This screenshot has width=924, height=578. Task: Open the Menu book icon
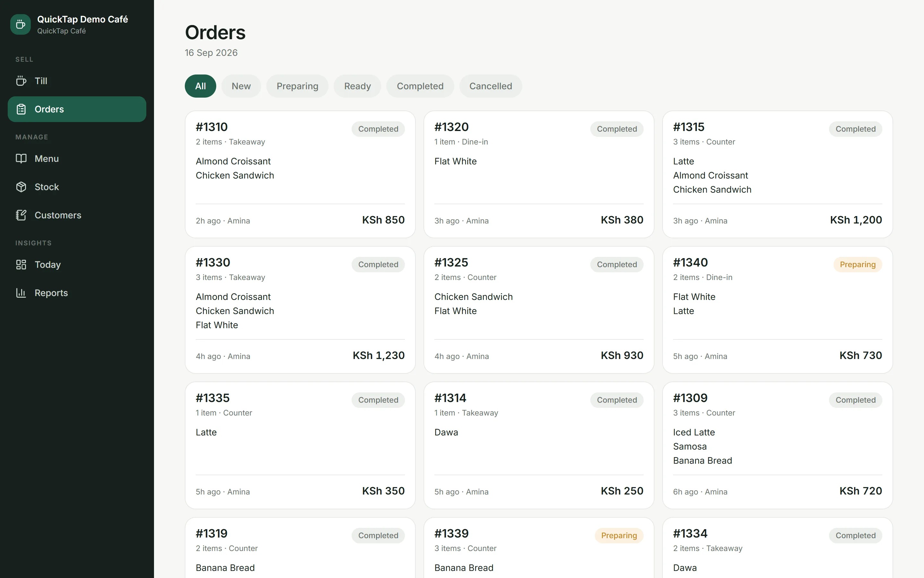click(21, 159)
